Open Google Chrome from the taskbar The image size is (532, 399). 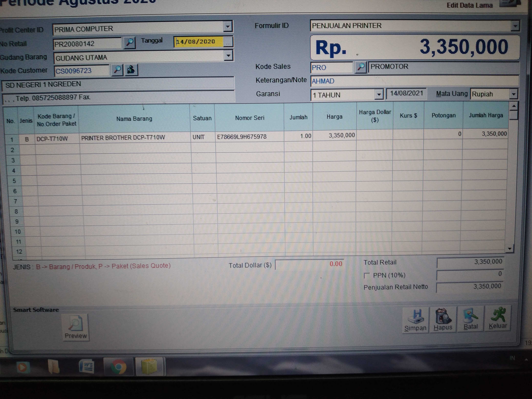point(118,367)
